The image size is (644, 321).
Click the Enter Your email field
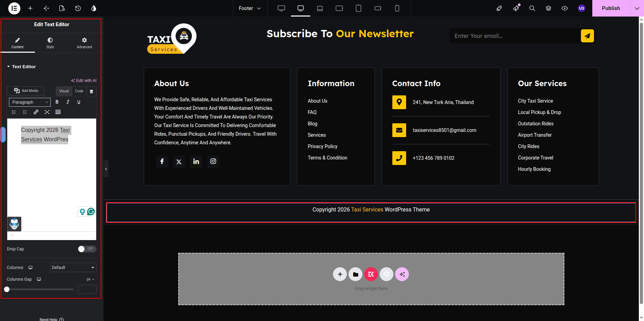tap(515, 36)
